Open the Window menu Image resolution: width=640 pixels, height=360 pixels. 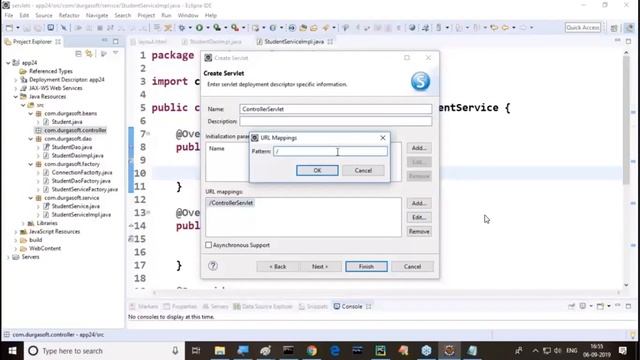[x=188, y=15]
